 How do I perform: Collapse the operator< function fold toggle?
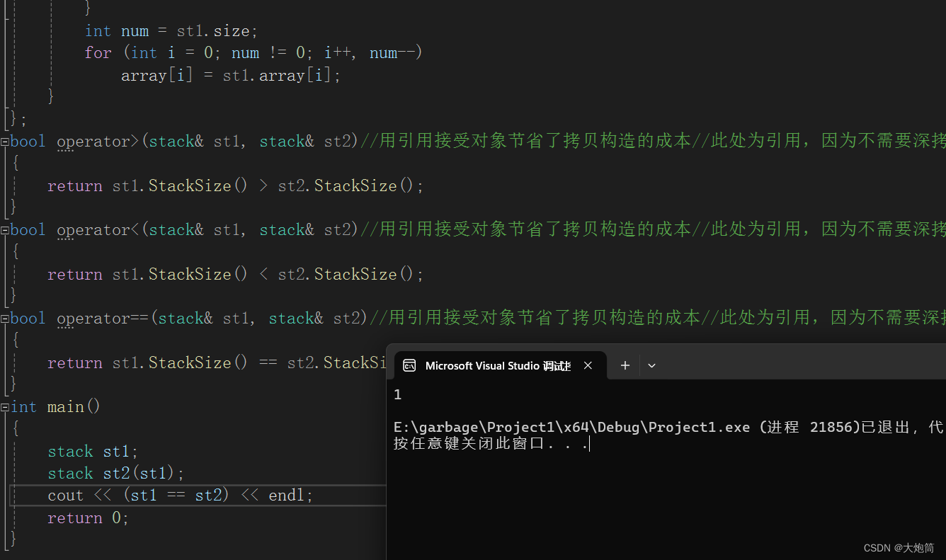point(5,230)
